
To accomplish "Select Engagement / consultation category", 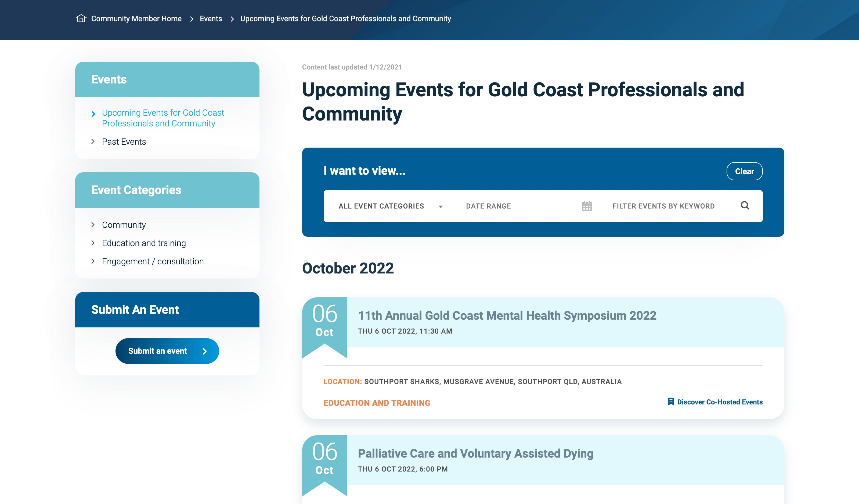I will click(153, 262).
